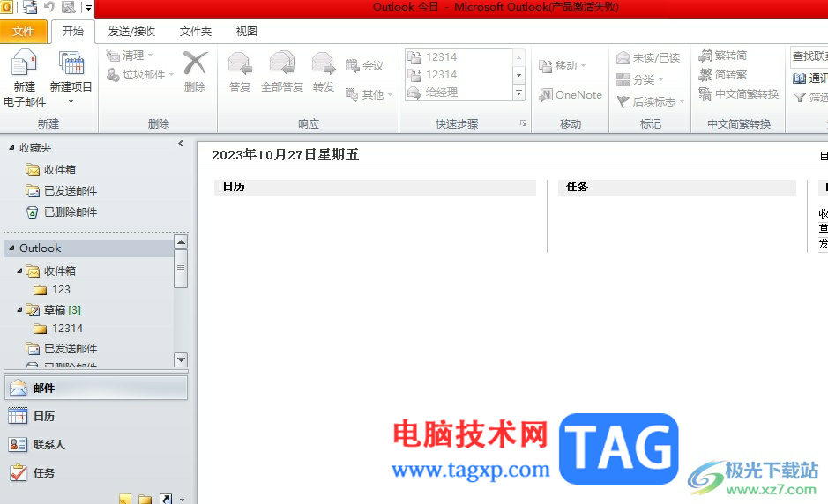Image resolution: width=828 pixels, height=504 pixels.
Task: Switch to the 文件夹 folder tab
Action: click(x=196, y=31)
